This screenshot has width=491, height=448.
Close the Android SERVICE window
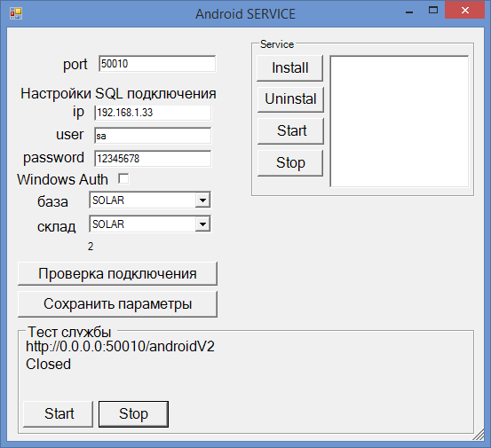click(x=464, y=11)
